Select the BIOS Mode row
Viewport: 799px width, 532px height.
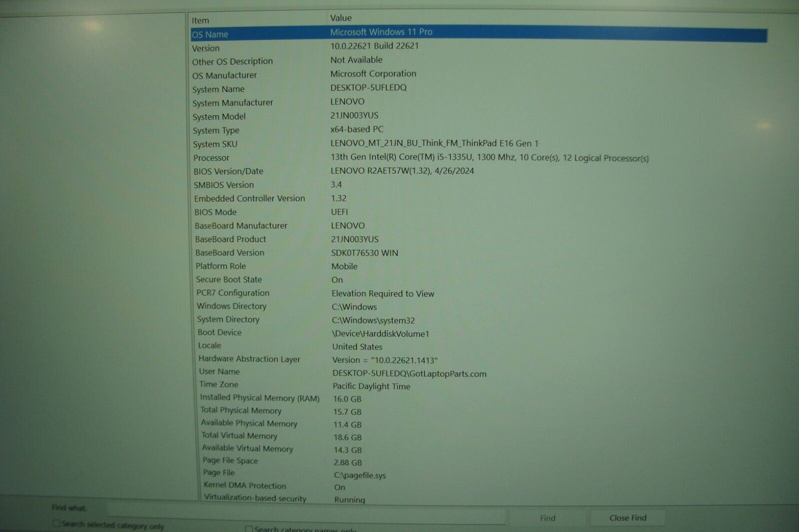pos(478,212)
